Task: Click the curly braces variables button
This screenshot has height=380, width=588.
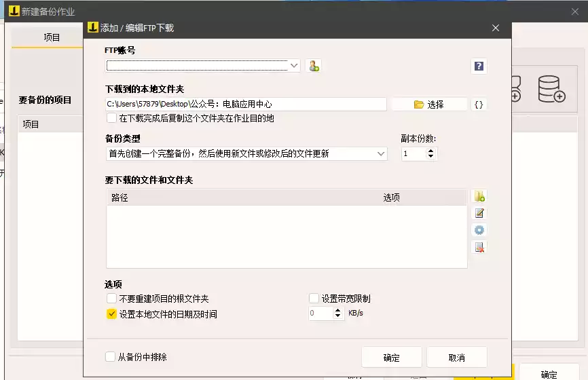Action: pyautogui.click(x=479, y=104)
